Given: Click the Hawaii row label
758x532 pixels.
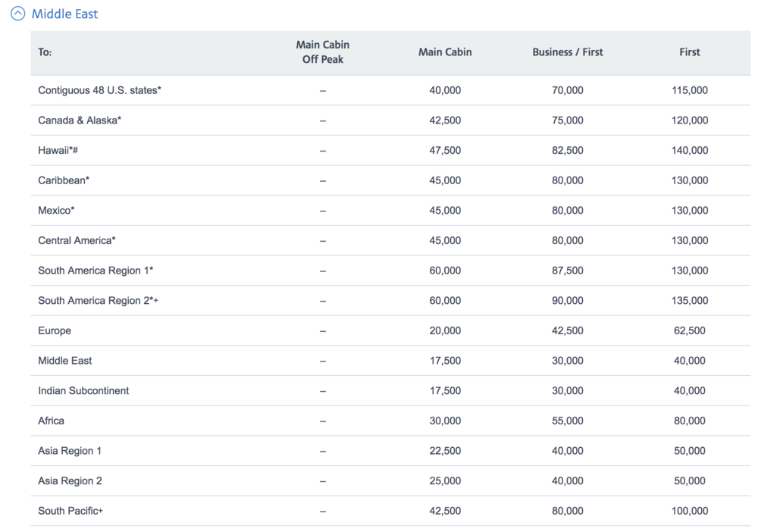Looking at the screenshot, I should pos(58,150).
